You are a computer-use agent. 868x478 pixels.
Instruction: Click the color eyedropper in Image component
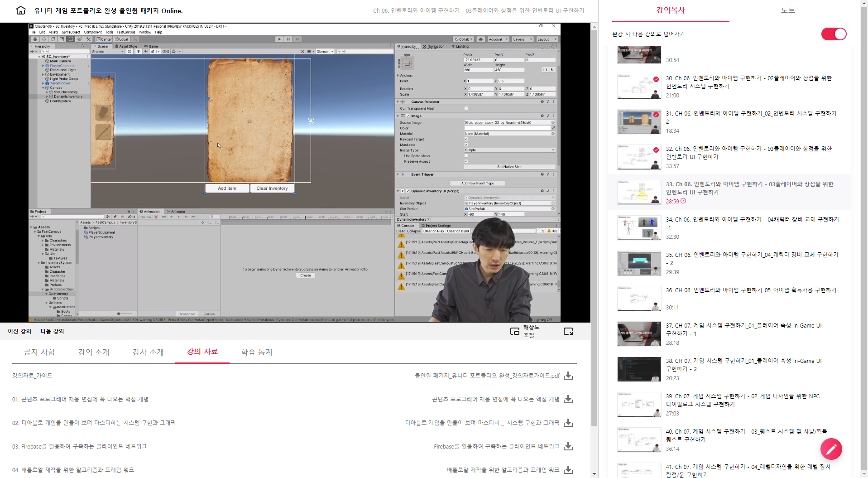click(553, 128)
